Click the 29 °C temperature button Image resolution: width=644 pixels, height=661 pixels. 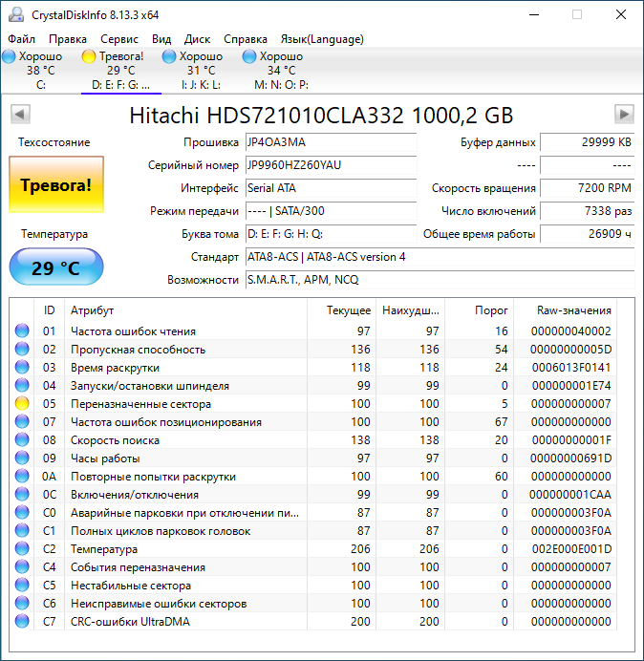pos(55,267)
